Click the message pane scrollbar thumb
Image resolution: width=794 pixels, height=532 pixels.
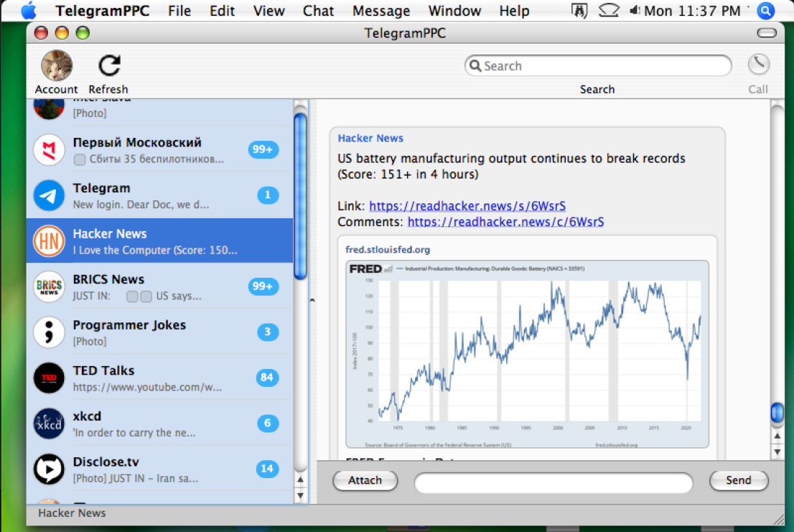pos(777,413)
